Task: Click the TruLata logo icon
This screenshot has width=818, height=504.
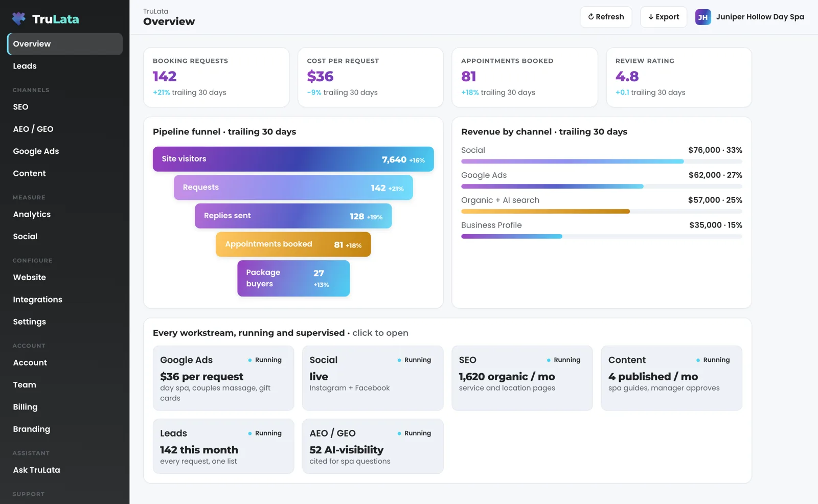Action: point(19,19)
